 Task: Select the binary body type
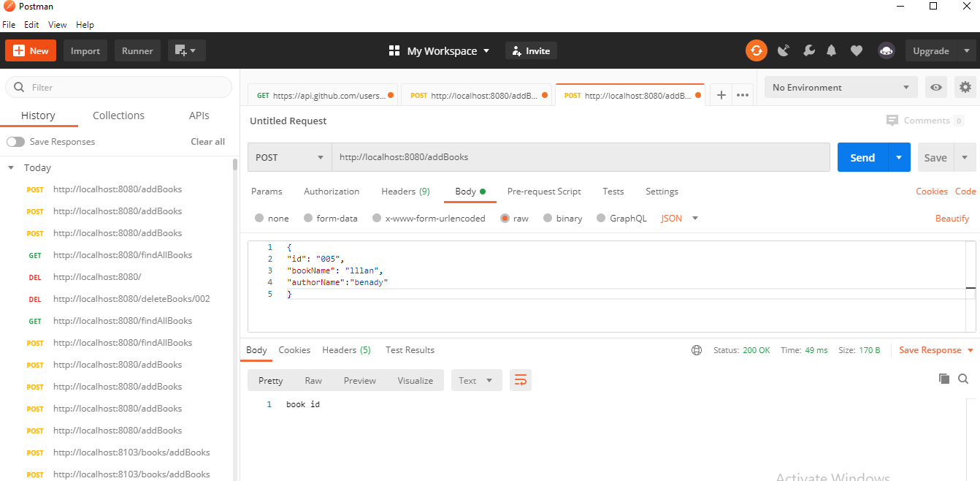pos(548,218)
